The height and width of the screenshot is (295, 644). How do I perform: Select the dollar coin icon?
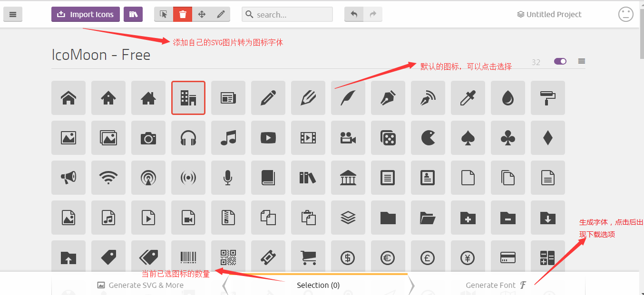tap(348, 257)
